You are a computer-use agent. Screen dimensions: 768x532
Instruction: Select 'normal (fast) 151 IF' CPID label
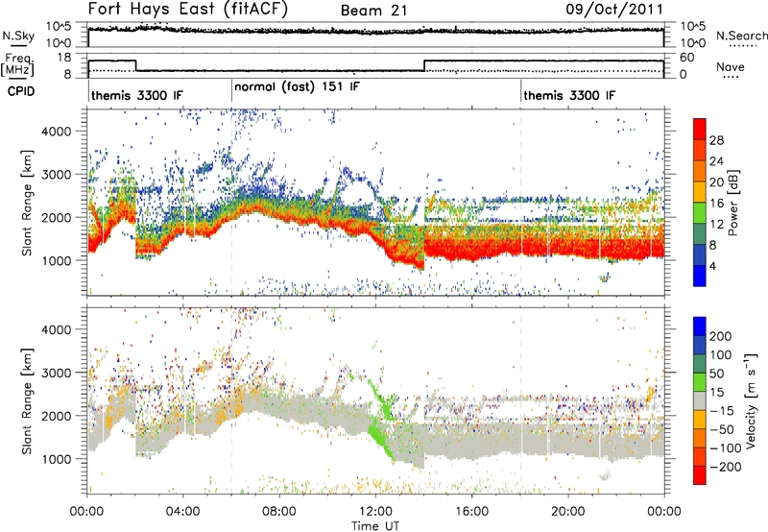click(x=297, y=87)
